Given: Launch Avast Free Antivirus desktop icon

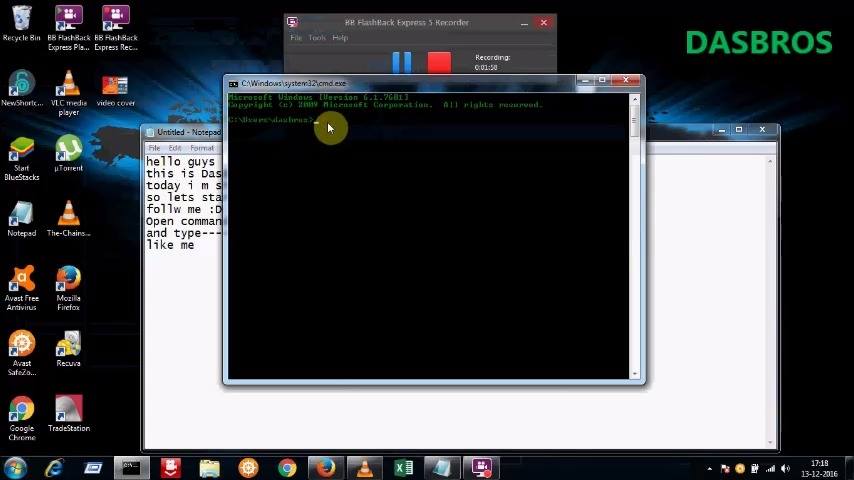Looking at the screenshot, I should [22, 288].
